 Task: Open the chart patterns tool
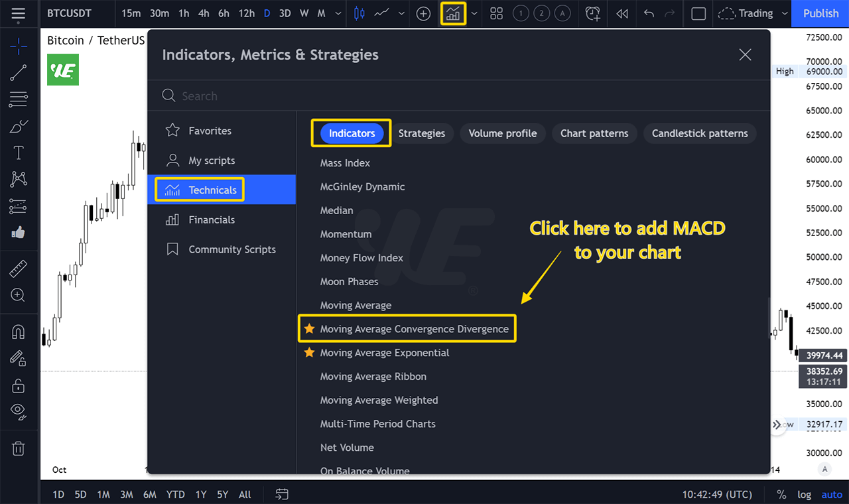pyautogui.click(x=19, y=179)
